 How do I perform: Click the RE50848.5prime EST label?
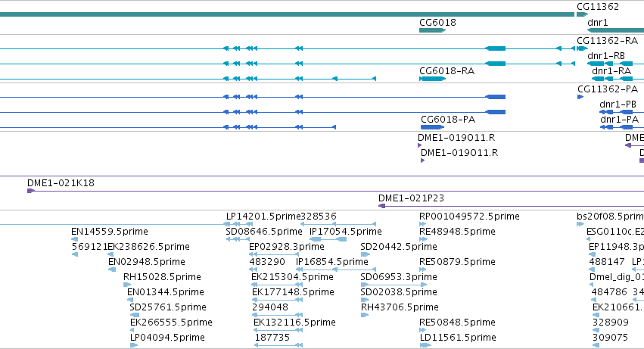pyautogui.click(x=457, y=323)
